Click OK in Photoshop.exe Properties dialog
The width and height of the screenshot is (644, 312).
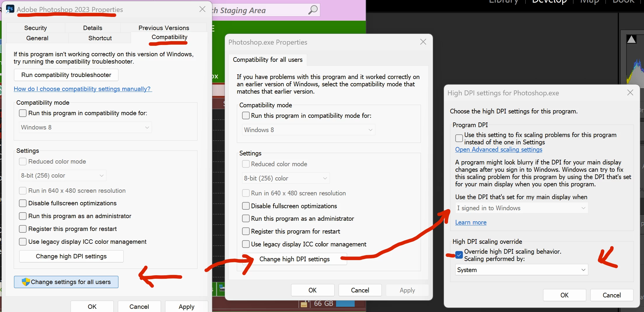tap(313, 290)
